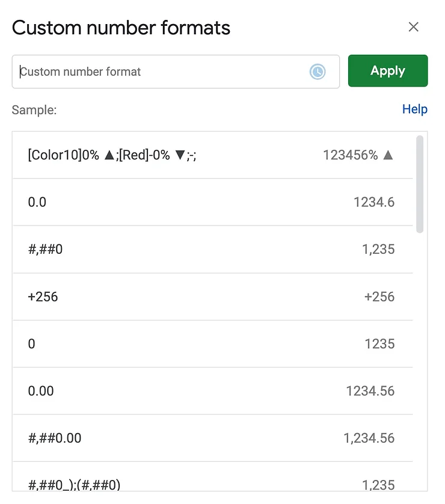Open recent formats via clock icon
The width and height of the screenshot is (445, 504).
pyautogui.click(x=317, y=72)
